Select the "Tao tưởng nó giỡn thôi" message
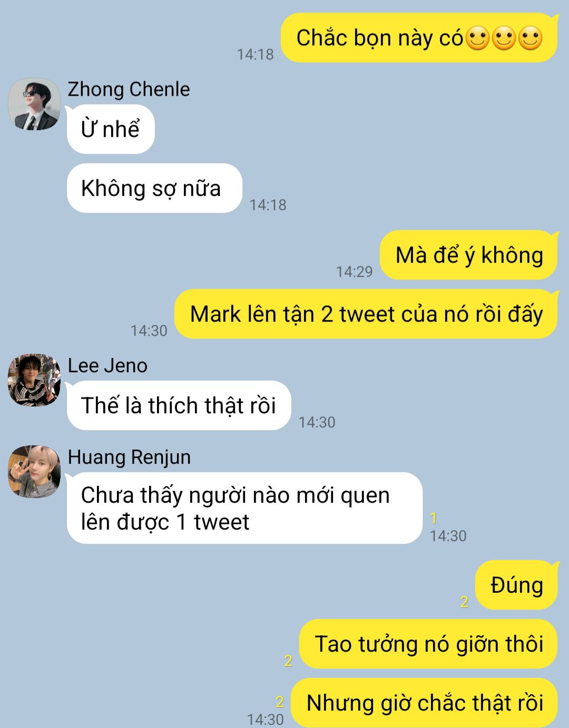569x728 pixels. click(428, 644)
